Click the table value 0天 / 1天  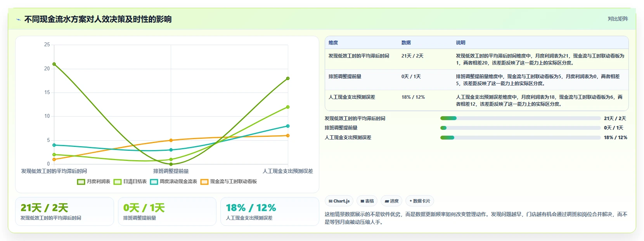coord(411,77)
